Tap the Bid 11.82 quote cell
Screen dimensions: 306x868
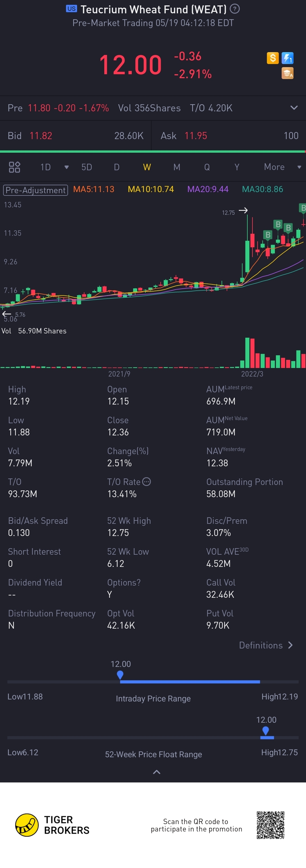pos(75,136)
